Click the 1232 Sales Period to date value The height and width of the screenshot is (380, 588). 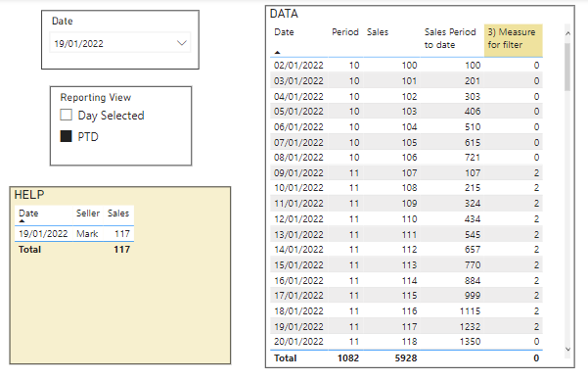click(471, 326)
